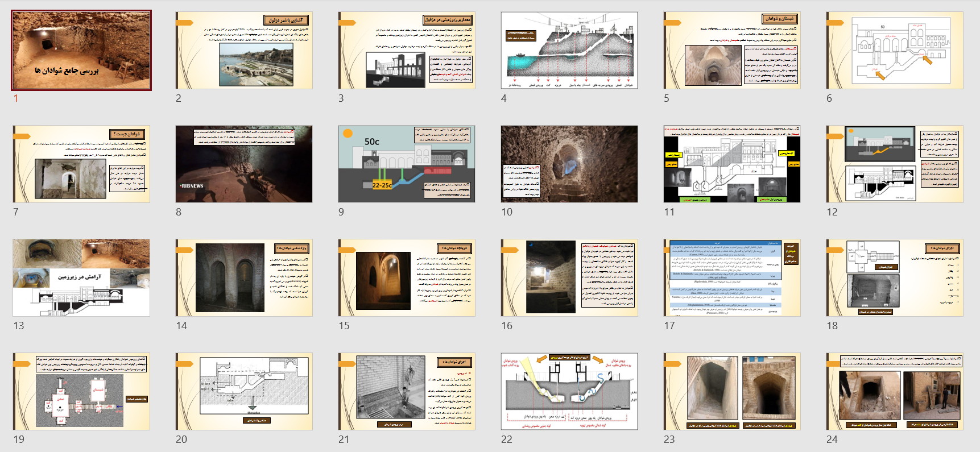Select slide 6 with the building elevation drawing
The width and height of the screenshot is (980, 452).
pos(894,50)
